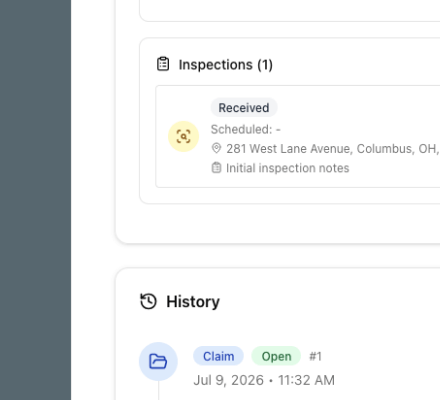Image resolution: width=440 pixels, height=400 pixels.
Task: Select the green Open status tag
Action: pos(276,356)
